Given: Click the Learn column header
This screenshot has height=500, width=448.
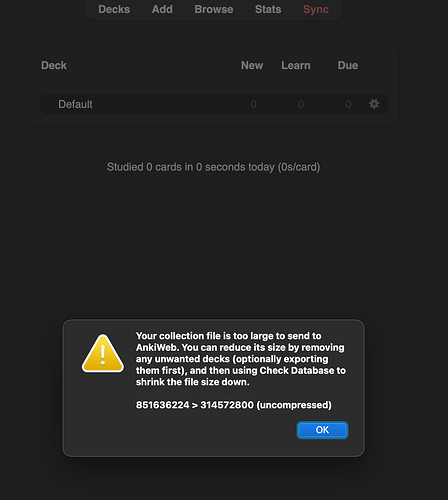Looking at the screenshot, I should coord(296,65).
